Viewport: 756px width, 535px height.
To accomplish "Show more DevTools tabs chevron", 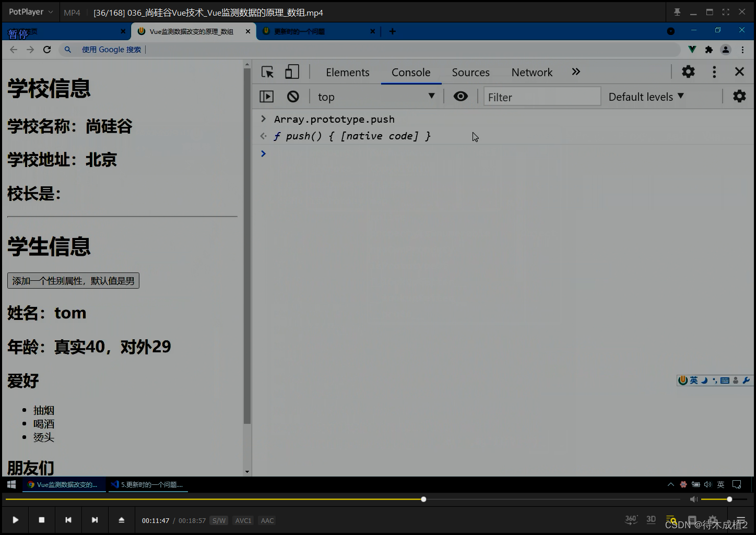I will coord(576,72).
